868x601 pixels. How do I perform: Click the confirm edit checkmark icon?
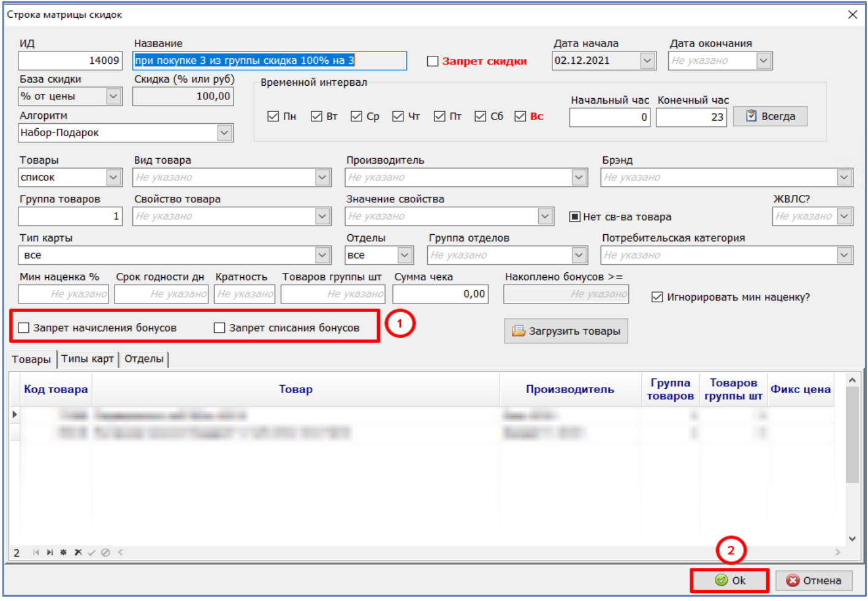pos(92,553)
